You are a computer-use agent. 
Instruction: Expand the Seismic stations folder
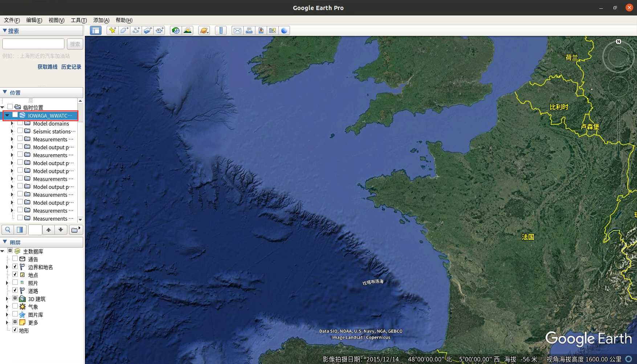[12, 131]
